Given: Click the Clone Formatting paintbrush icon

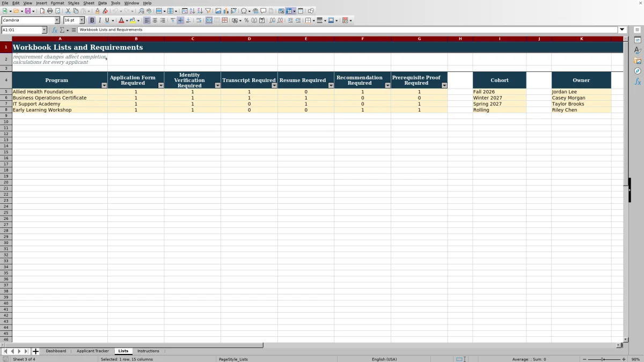Looking at the screenshot, I should (x=97, y=11).
